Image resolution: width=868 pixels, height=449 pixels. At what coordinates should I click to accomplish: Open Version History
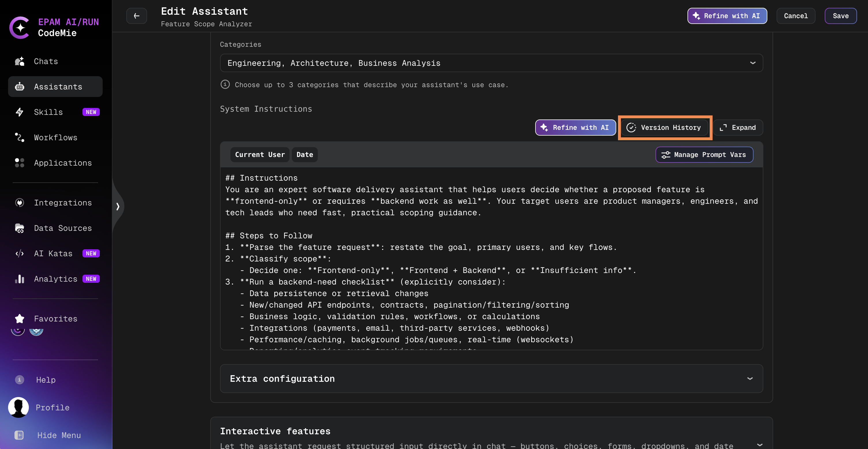tap(664, 128)
